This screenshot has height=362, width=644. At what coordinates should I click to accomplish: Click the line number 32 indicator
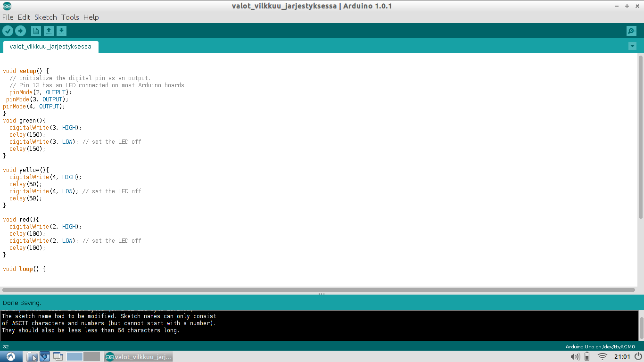pyautogui.click(x=6, y=346)
